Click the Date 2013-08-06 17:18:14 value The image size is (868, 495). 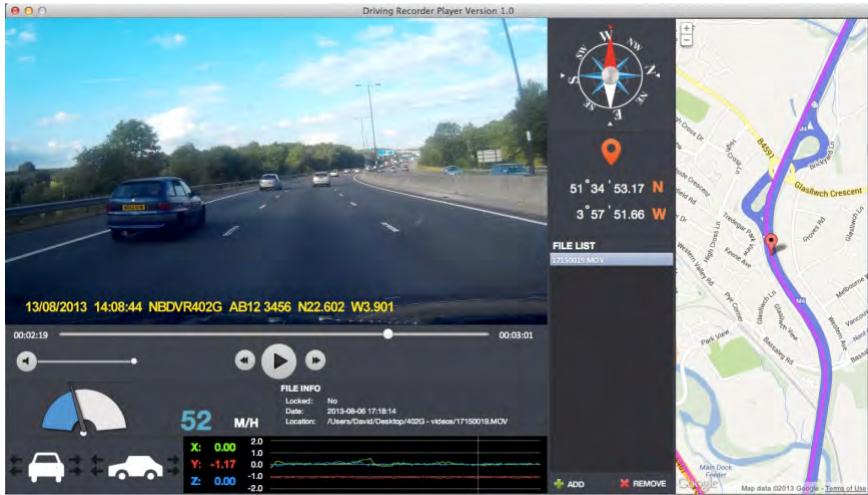tap(361, 411)
